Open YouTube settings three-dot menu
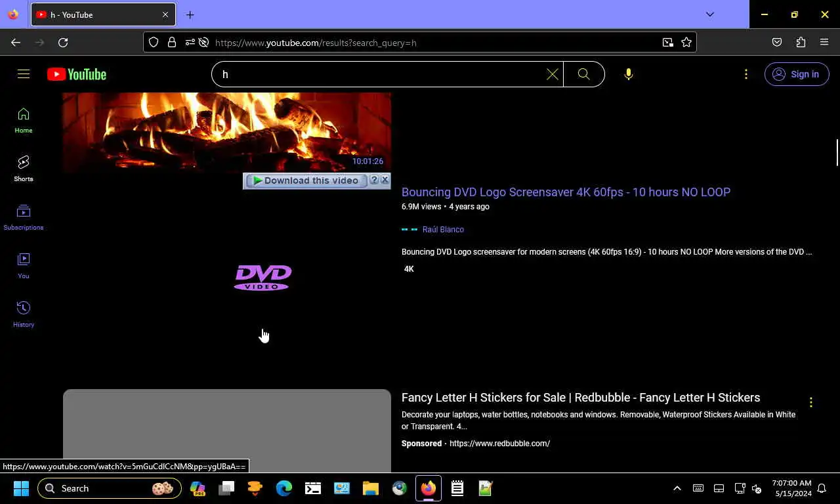The width and height of the screenshot is (840, 504). coord(745,74)
